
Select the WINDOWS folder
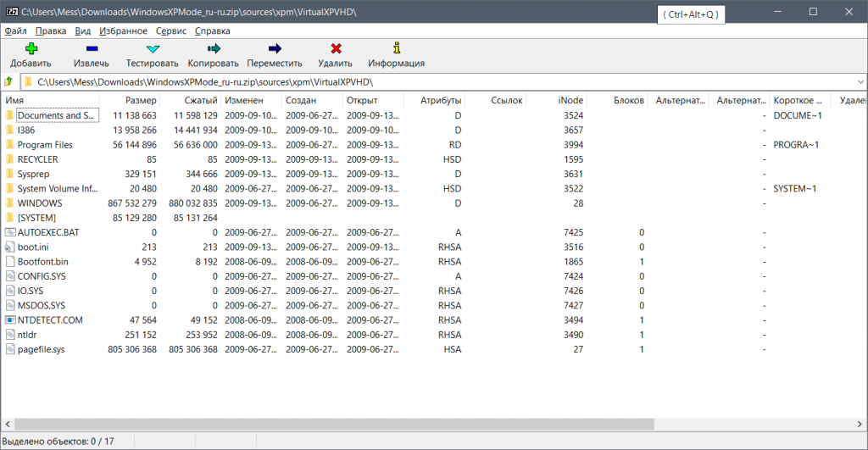pyautogui.click(x=39, y=203)
